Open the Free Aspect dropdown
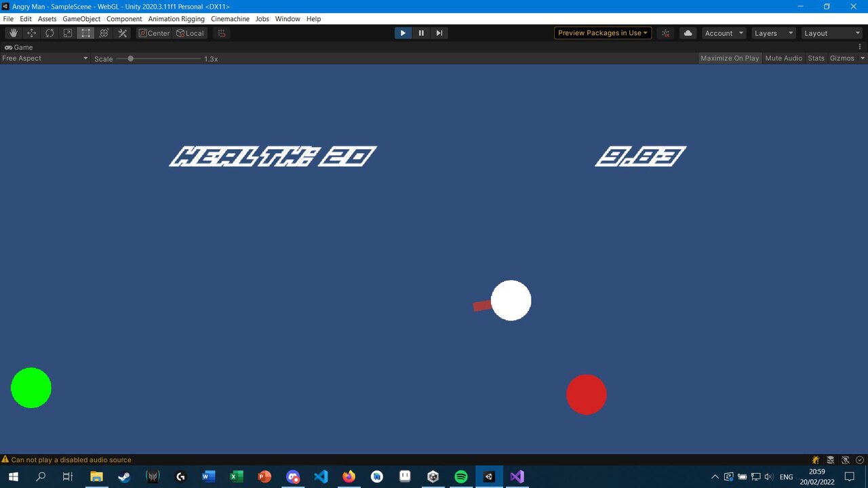The image size is (868, 488). (x=45, y=58)
